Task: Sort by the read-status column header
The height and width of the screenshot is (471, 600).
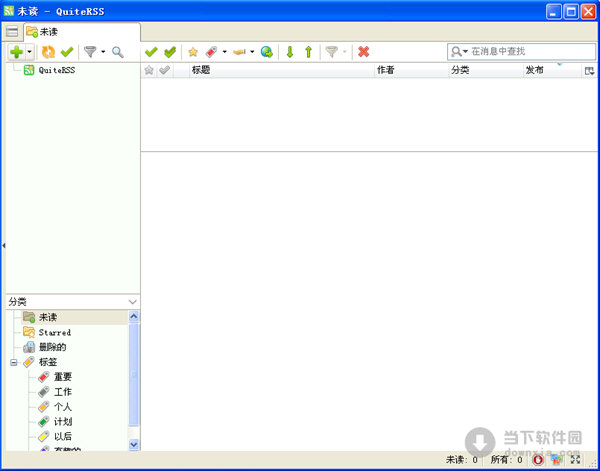Action: 165,70
